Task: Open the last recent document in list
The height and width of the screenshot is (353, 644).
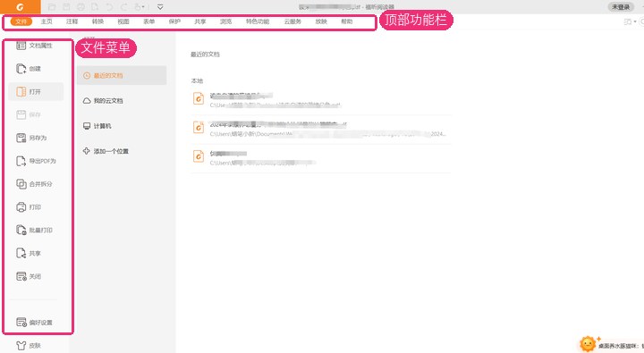Action: [321, 158]
